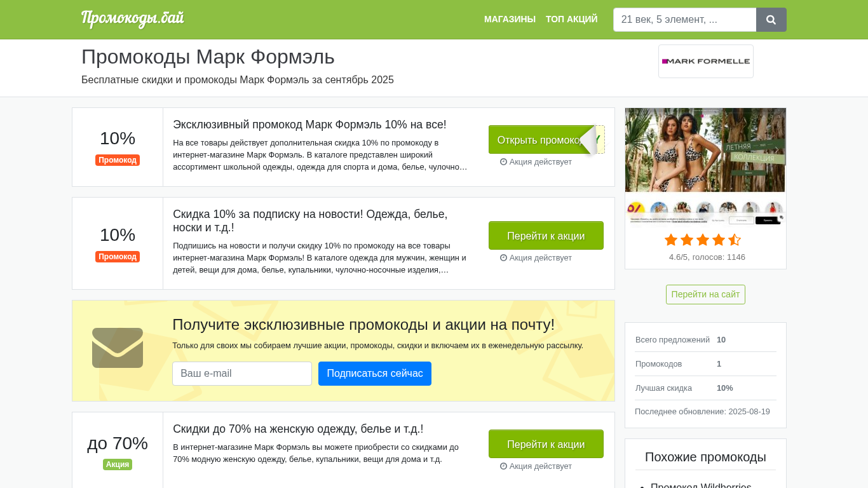868x488 pixels.
Task: Click the Открыть промокод button
Action: (546, 140)
